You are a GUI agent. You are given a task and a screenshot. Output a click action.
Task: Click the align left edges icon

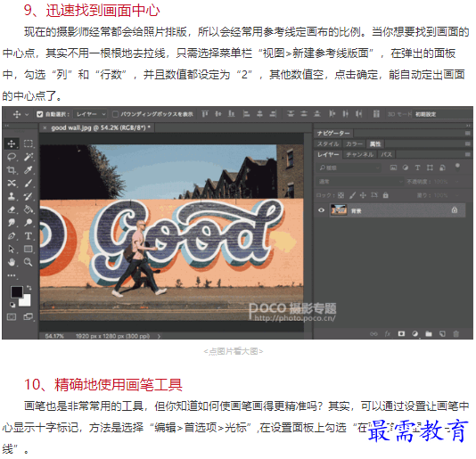click(x=247, y=114)
